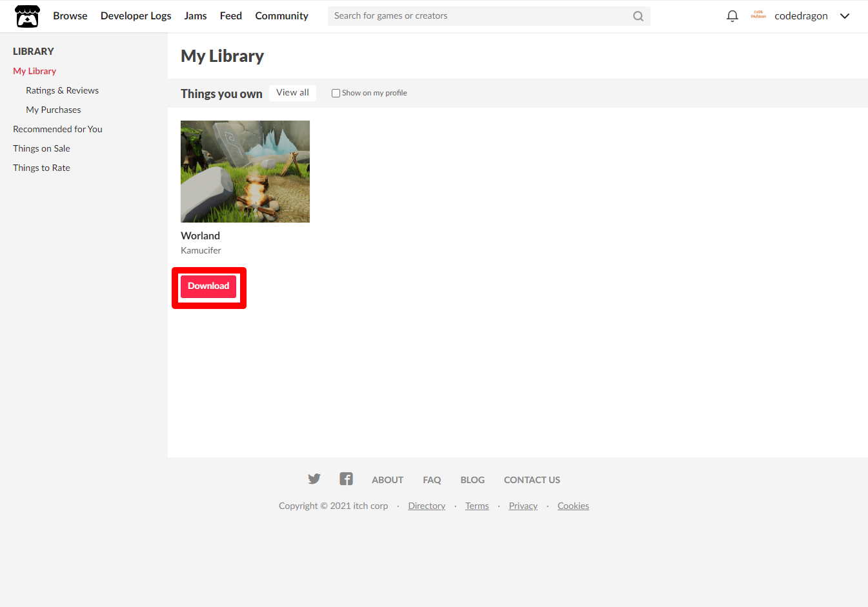Open the notifications bell
868x607 pixels.
coord(732,16)
